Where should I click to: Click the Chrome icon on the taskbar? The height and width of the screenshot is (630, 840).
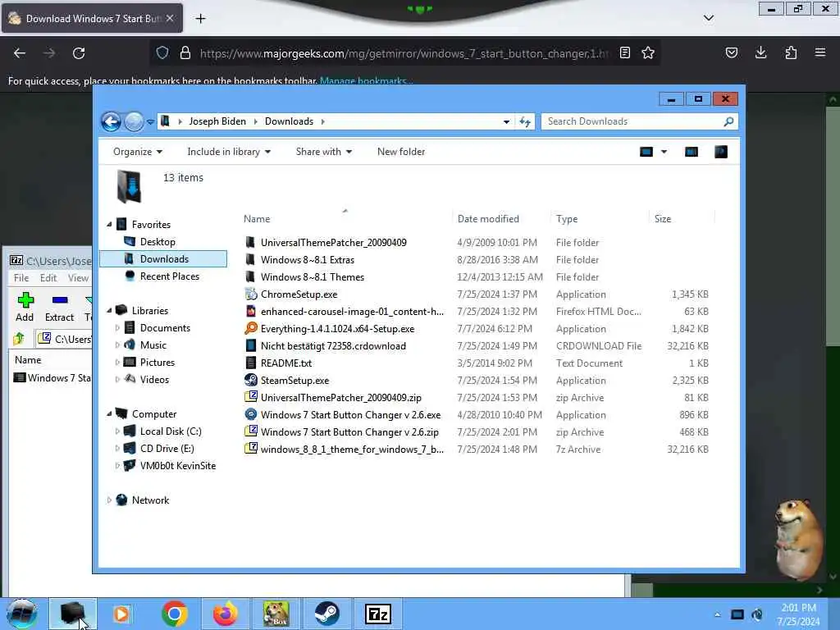175,614
